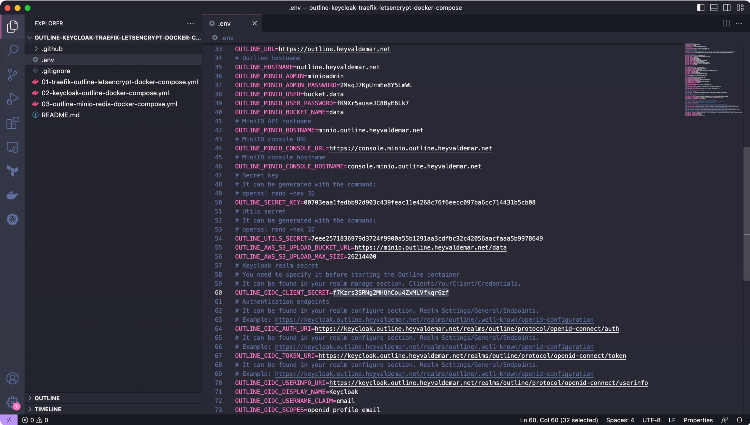Click OUTLINE_AWS_S3_UPLOAD_MAX_SIZE line 56
Viewport: 750px width, 425px height.
[x=305, y=257]
